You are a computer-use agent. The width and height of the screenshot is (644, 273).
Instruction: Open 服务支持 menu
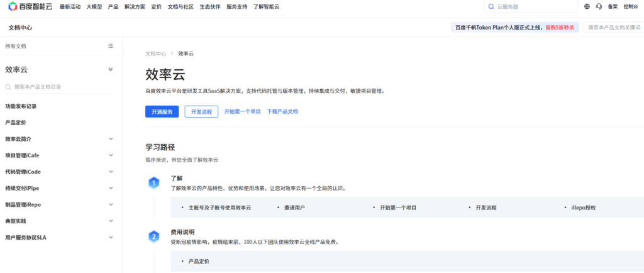[x=237, y=6]
